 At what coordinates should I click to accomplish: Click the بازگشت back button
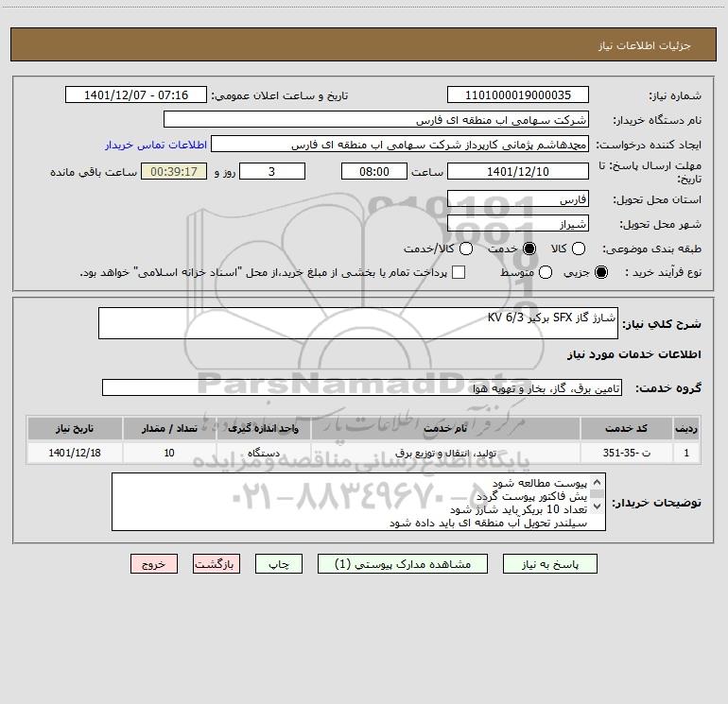[x=217, y=564]
